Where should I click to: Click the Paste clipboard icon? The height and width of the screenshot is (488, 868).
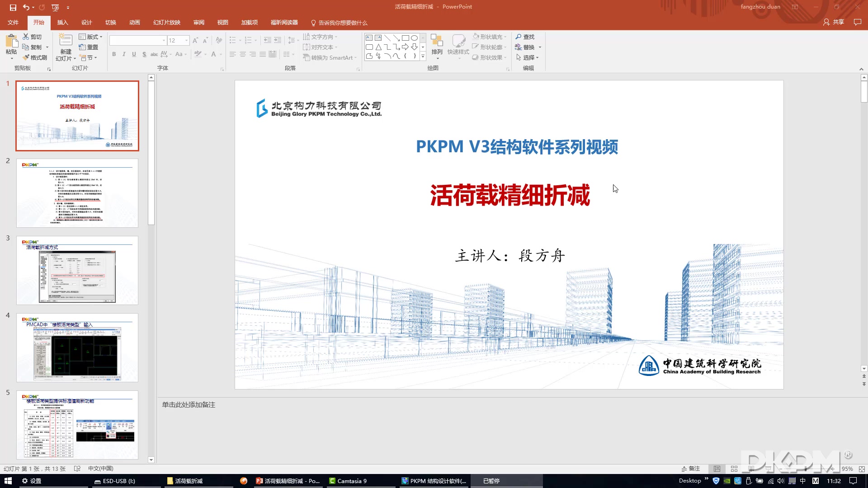click(11, 42)
